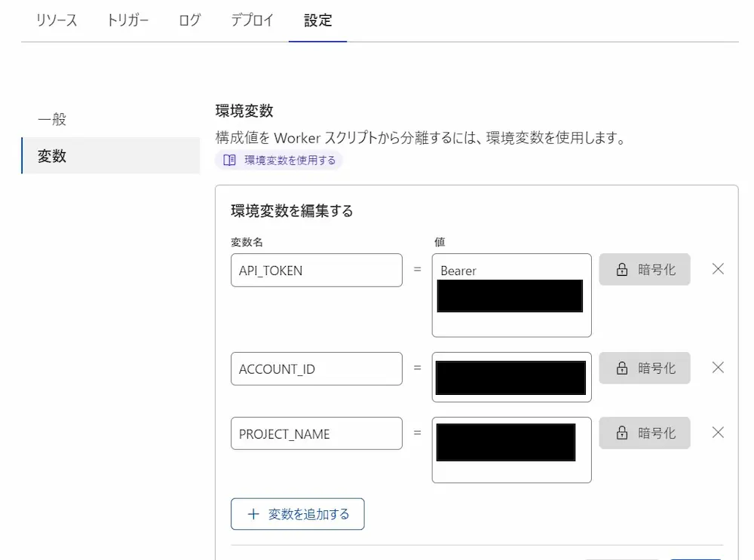Click lock icon in ACCOUNT_ID row
754x560 pixels.
point(622,369)
